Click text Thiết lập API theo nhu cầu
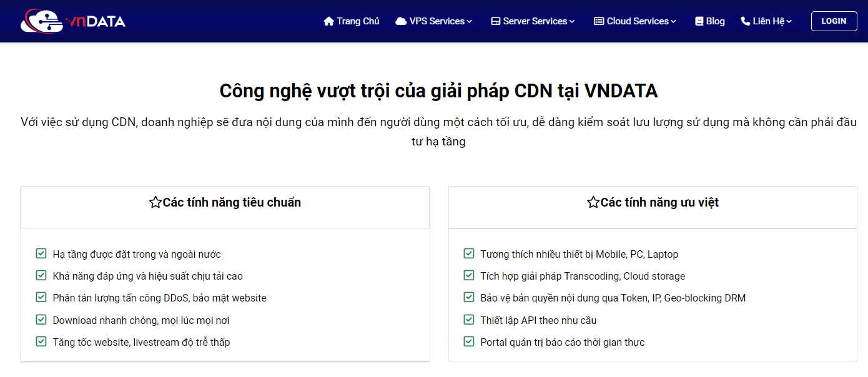868x377 pixels. 538,320
